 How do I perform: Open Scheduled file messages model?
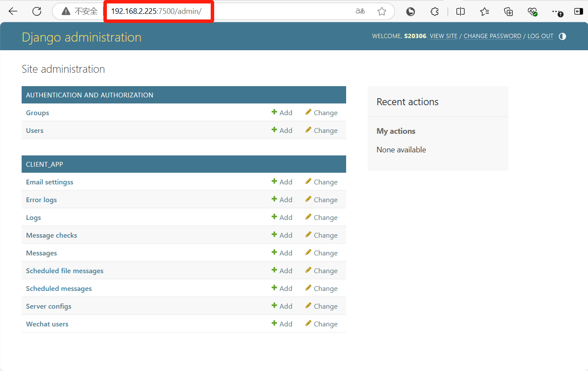point(65,271)
